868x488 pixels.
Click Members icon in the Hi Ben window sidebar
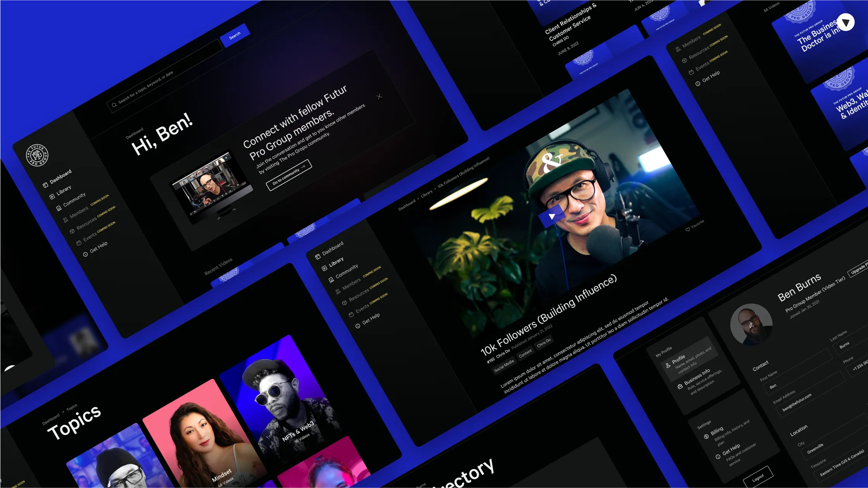tap(65, 220)
